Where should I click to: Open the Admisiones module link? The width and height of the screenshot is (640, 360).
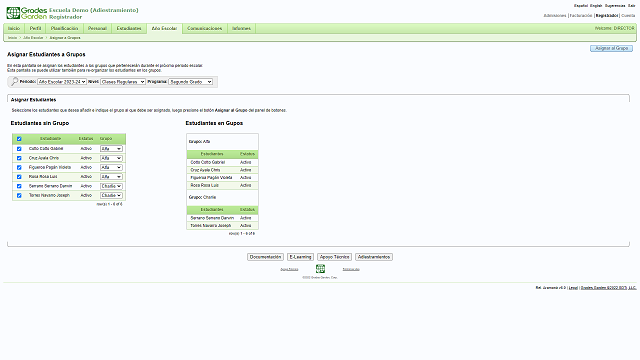pos(555,16)
